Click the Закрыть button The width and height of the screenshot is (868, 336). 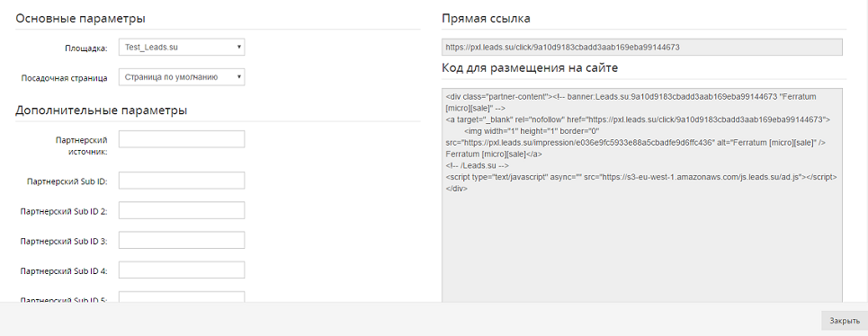pyautogui.click(x=845, y=321)
